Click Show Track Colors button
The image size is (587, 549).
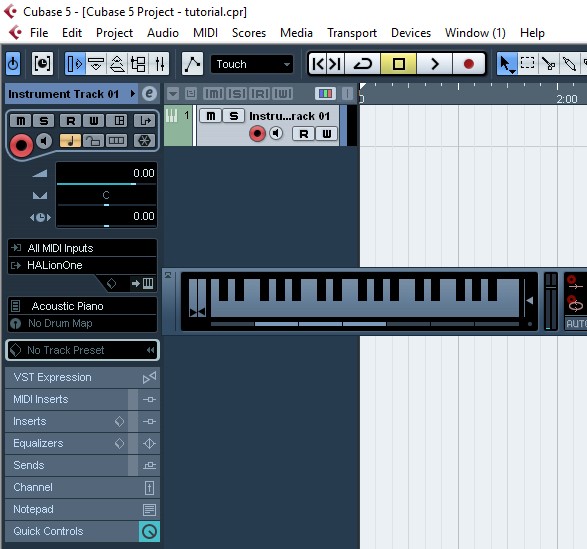tap(325, 94)
